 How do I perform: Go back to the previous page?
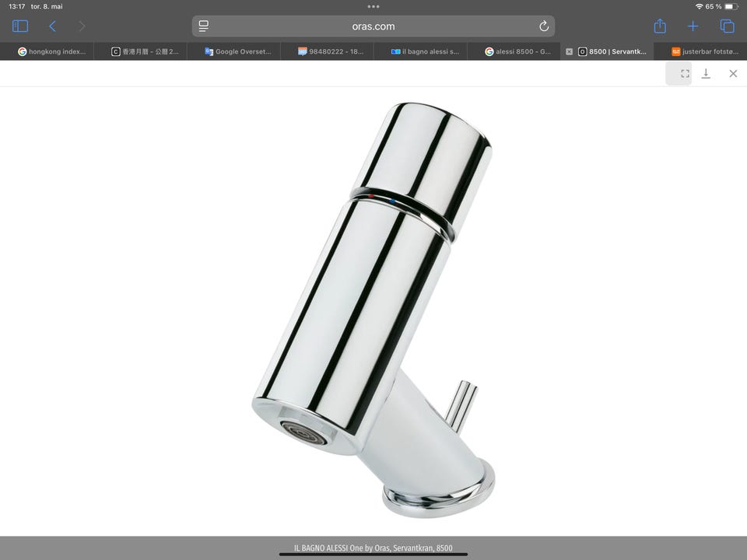coord(53,26)
